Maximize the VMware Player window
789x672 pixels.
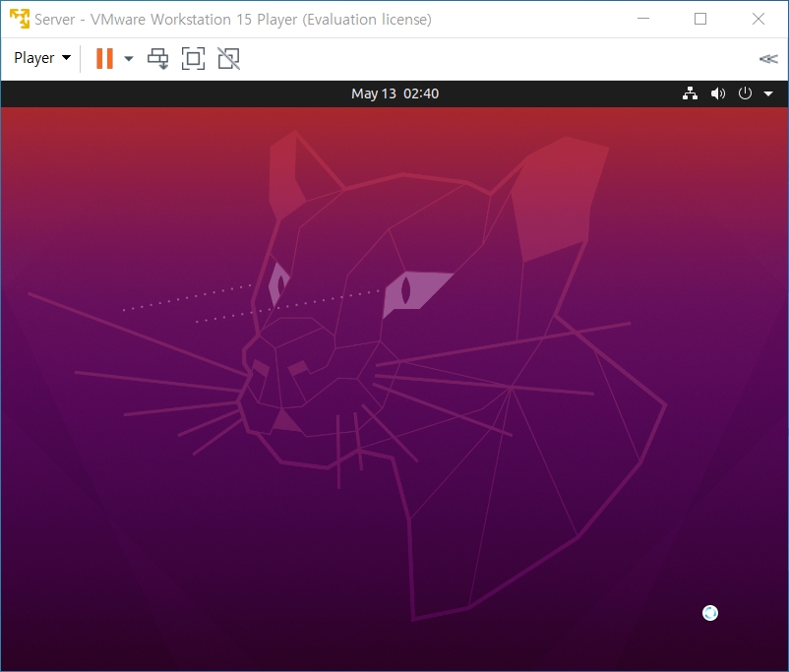point(700,19)
